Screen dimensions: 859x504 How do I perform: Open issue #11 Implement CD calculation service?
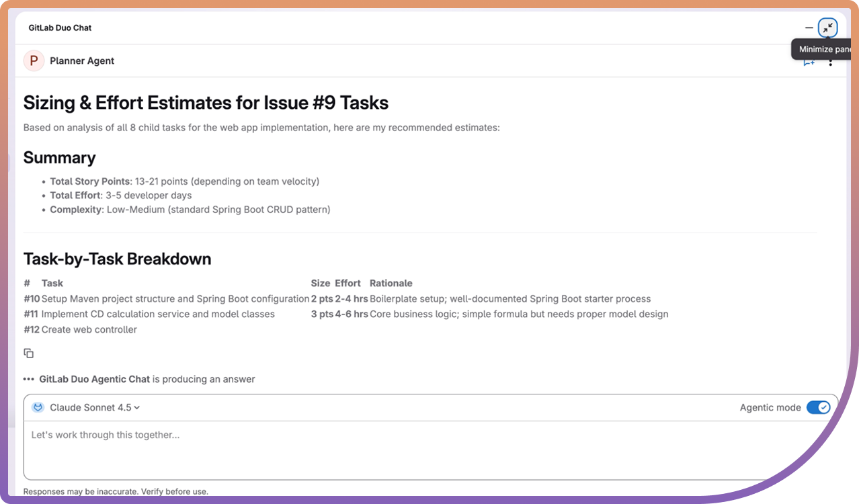click(x=30, y=314)
